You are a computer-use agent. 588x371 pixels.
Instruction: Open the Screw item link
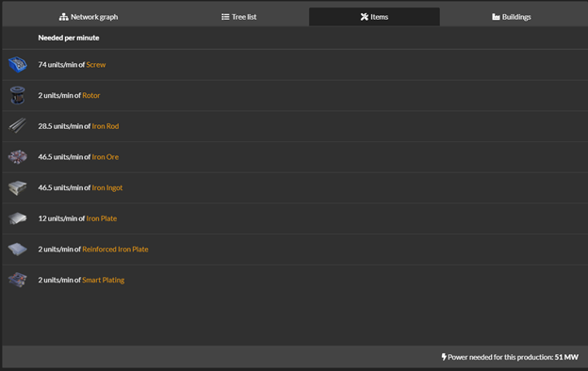[x=95, y=64]
